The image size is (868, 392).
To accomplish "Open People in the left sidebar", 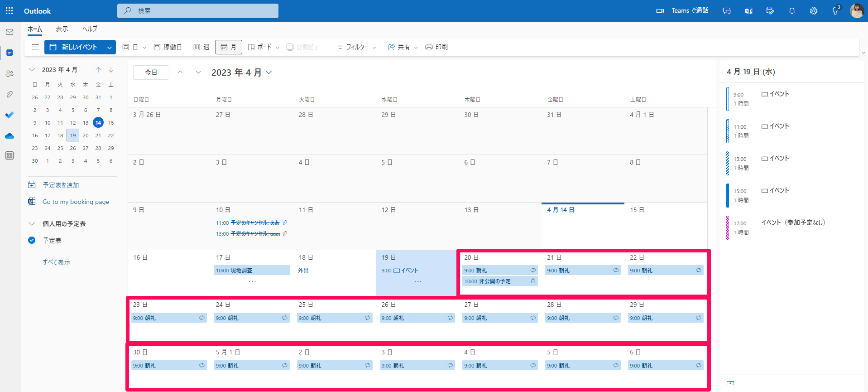I will coord(10,73).
